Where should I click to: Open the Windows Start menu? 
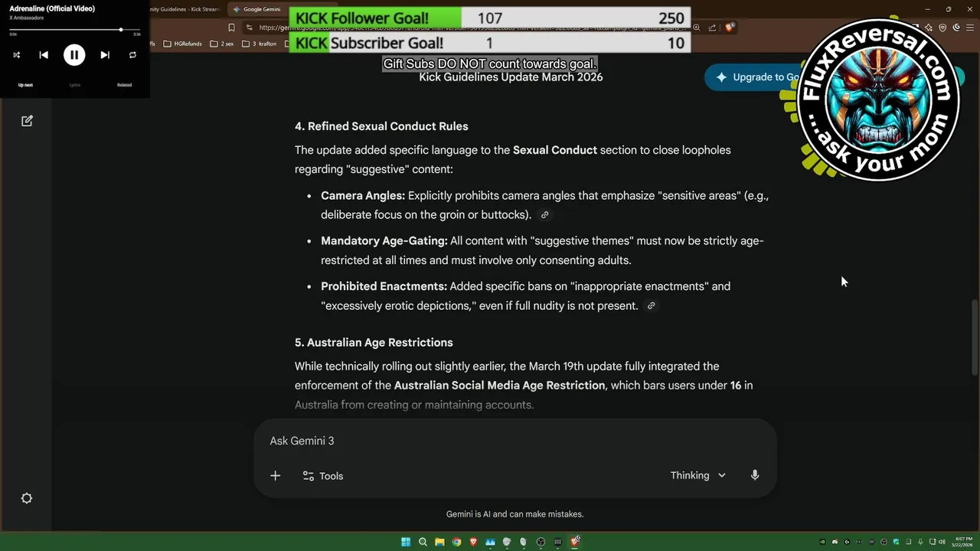click(406, 542)
